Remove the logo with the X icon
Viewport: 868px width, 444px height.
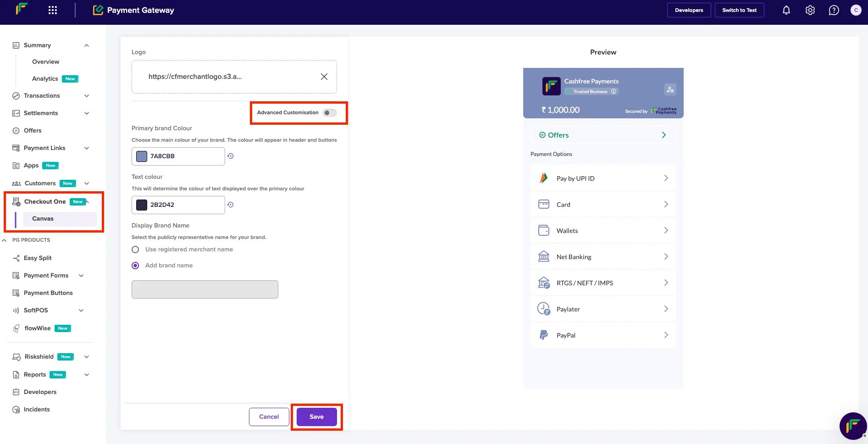[324, 77]
